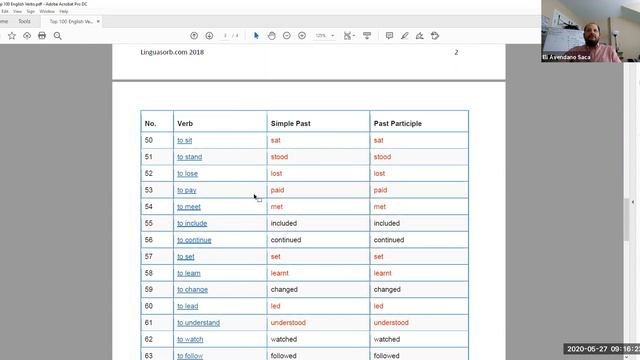
Task: Click 'learnt' in the Simple Past column
Action: 280,273
